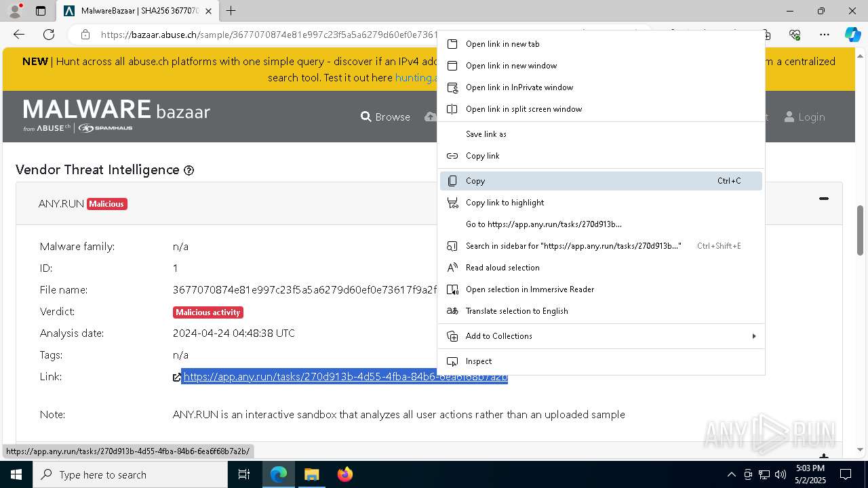Click the Add to Collections icon
This screenshot has width=868, height=488.
click(x=452, y=336)
